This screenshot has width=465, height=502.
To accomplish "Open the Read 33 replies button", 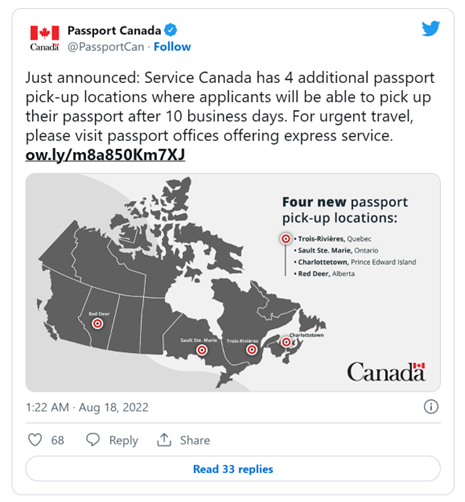I will (233, 469).
